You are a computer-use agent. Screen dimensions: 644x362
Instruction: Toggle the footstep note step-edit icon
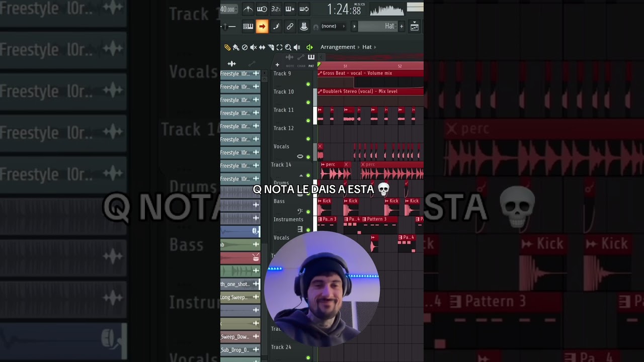coord(276,27)
